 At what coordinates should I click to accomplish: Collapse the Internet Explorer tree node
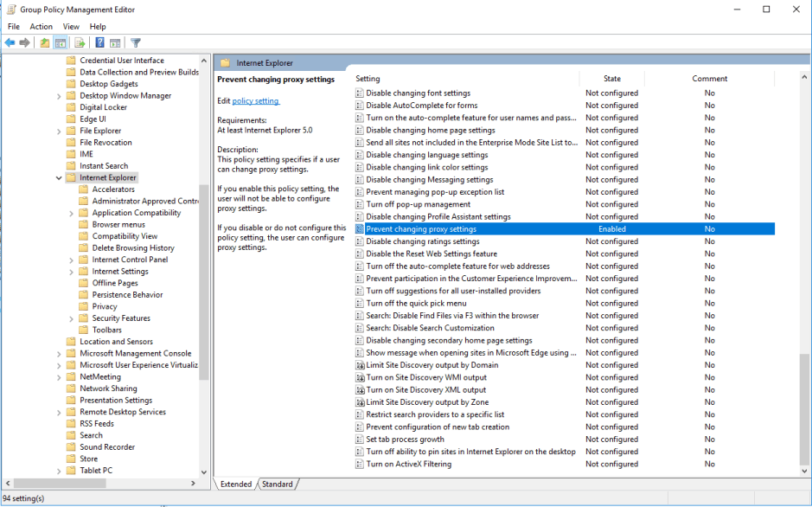[x=59, y=177]
